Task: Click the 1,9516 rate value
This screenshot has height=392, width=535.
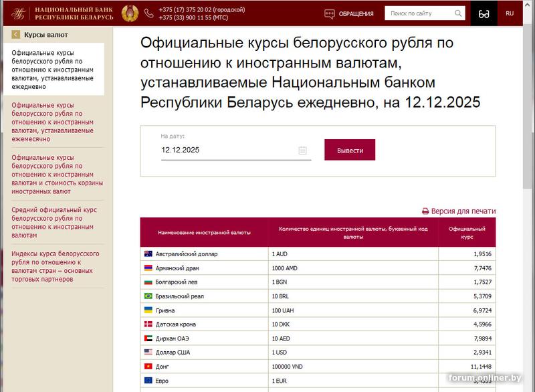Action: (x=482, y=254)
